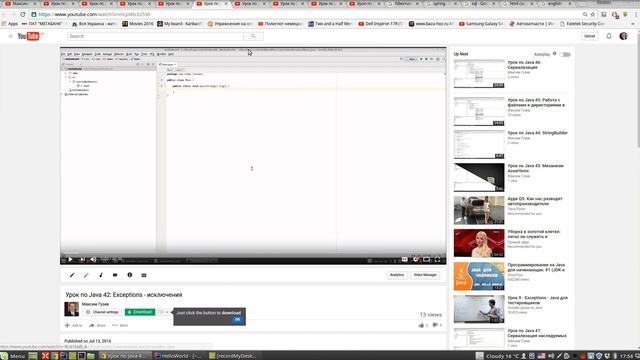The height and width of the screenshot is (360, 640).
Task: Toggle the Autoplay switch
Action: 565,54
